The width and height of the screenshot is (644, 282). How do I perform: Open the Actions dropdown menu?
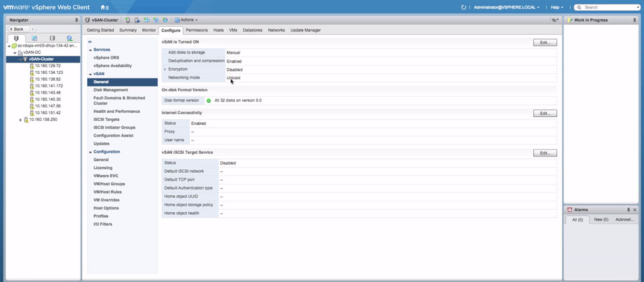tap(188, 20)
